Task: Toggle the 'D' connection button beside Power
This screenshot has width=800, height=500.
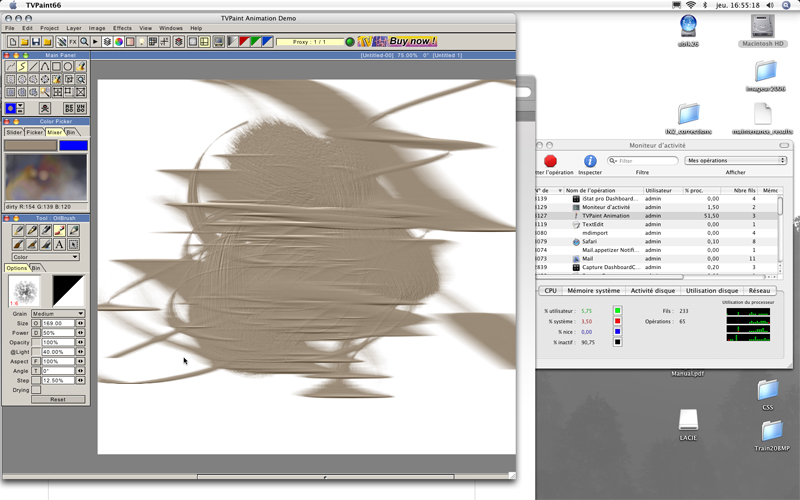Action: 36,333
